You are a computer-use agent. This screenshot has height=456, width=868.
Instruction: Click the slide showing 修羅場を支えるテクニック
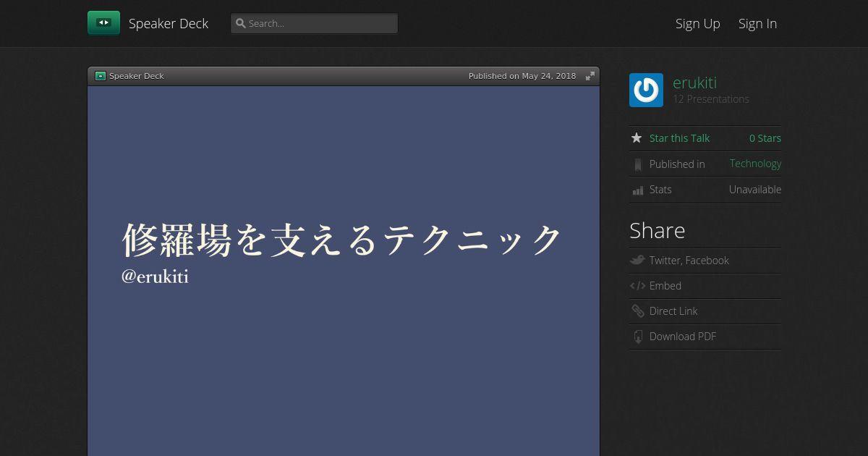pos(344,271)
